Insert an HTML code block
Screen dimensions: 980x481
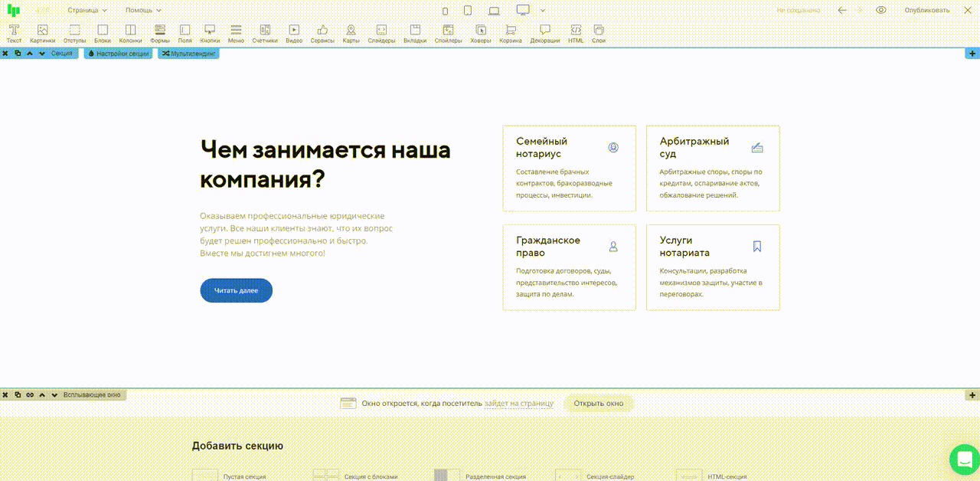(576, 33)
